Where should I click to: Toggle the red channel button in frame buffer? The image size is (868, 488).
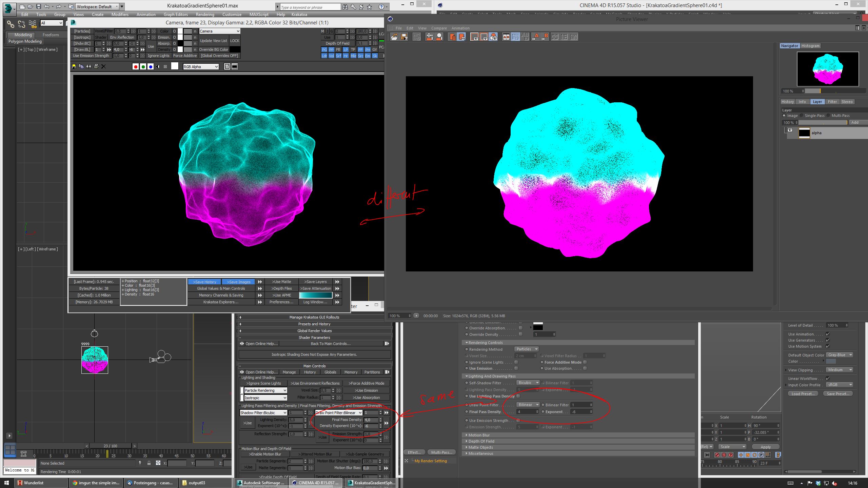tap(136, 67)
